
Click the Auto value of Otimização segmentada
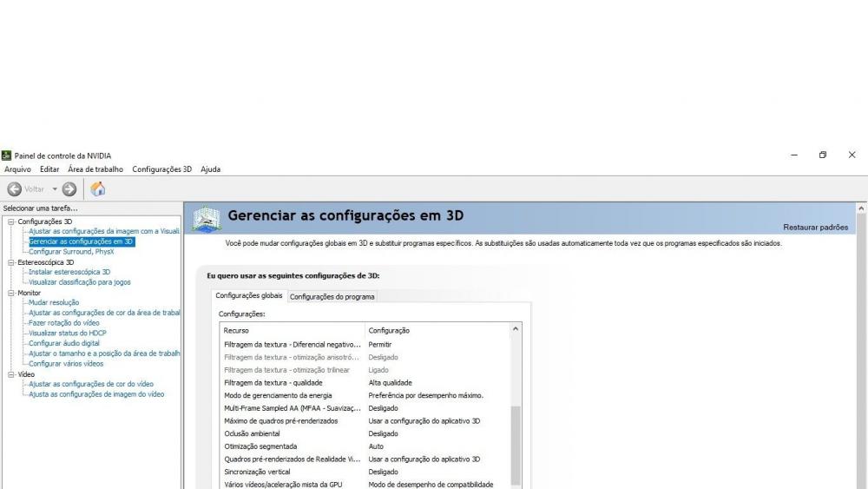pyautogui.click(x=376, y=446)
